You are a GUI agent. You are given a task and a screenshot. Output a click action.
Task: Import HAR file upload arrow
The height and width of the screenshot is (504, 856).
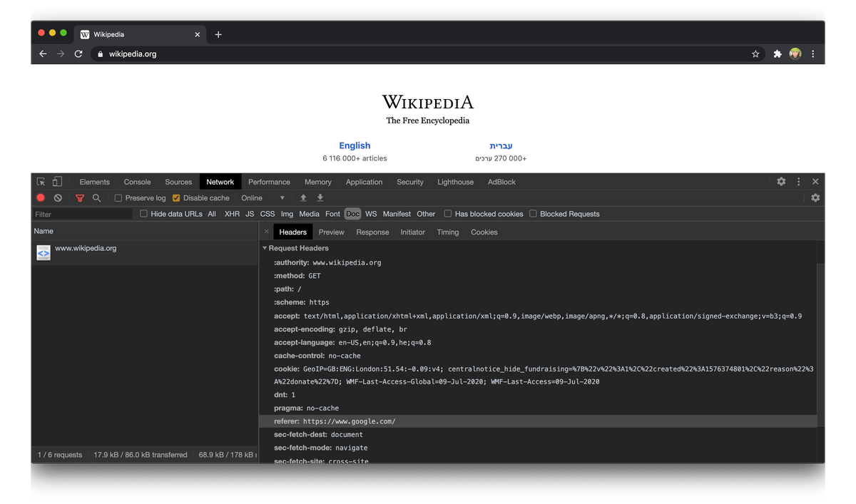303,198
